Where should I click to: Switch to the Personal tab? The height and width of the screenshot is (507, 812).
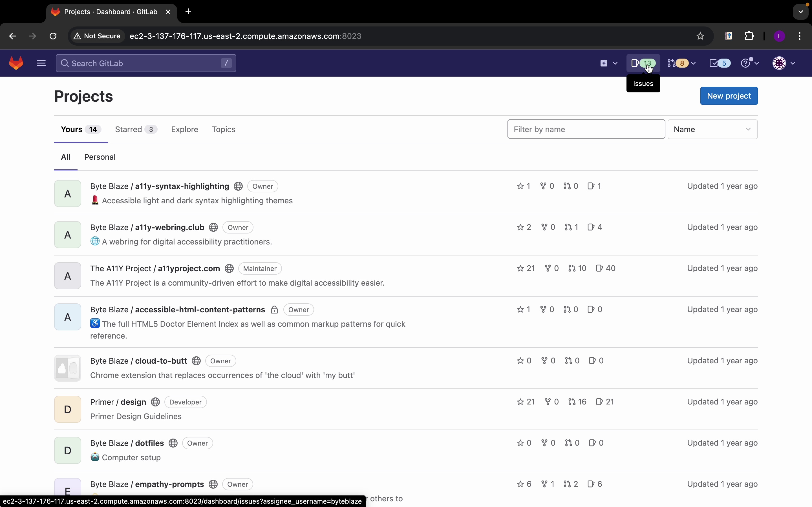100,157
